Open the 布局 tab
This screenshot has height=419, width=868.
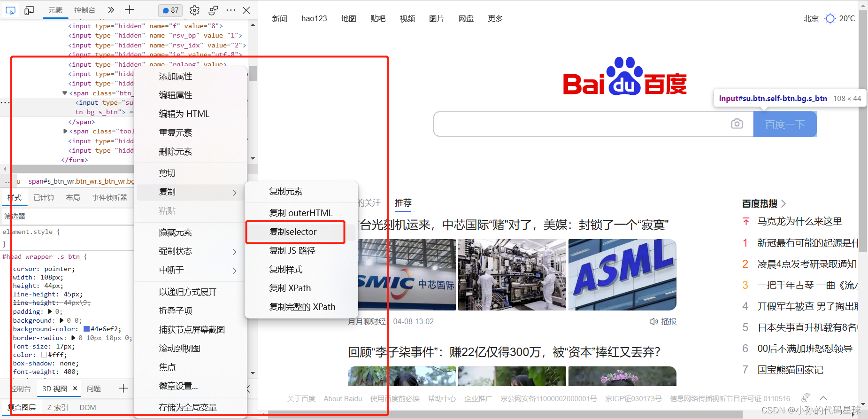click(x=73, y=198)
